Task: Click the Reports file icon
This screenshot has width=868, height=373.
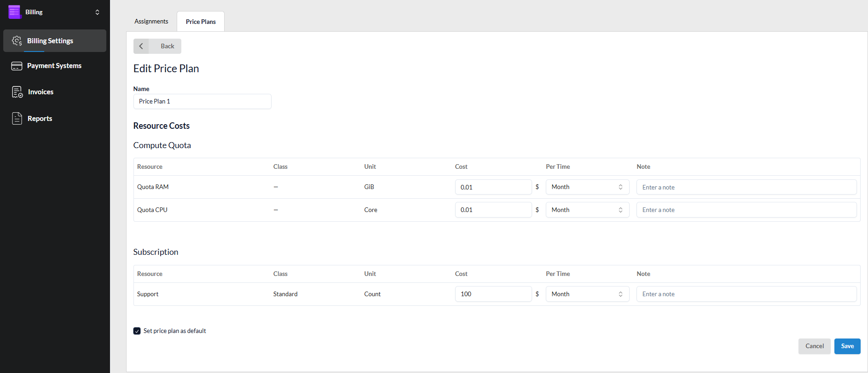Action: tap(17, 119)
